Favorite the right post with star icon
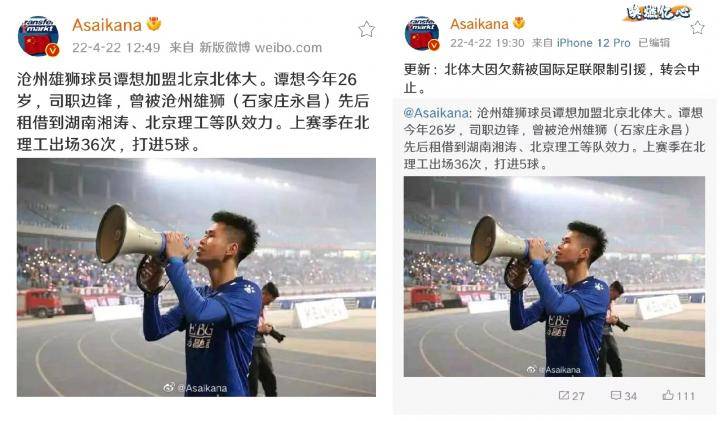The width and height of the screenshot is (720, 421). click(x=698, y=27)
